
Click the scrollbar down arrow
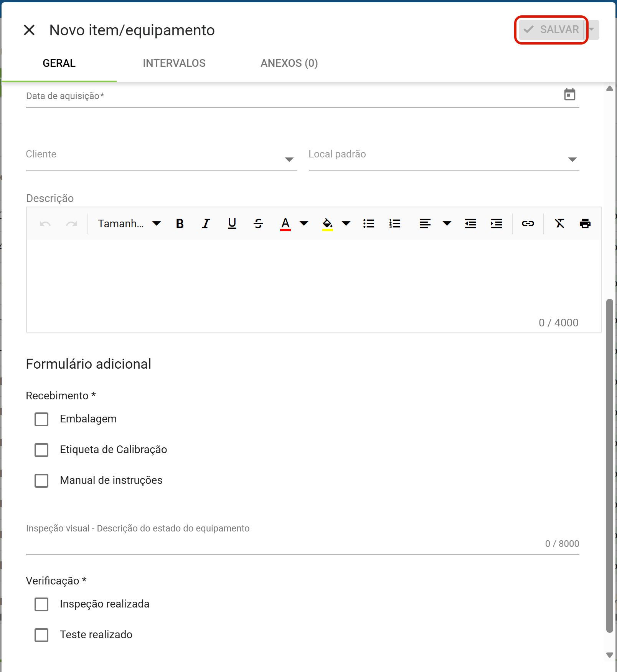pyautogui.click(x=610, y=655)
